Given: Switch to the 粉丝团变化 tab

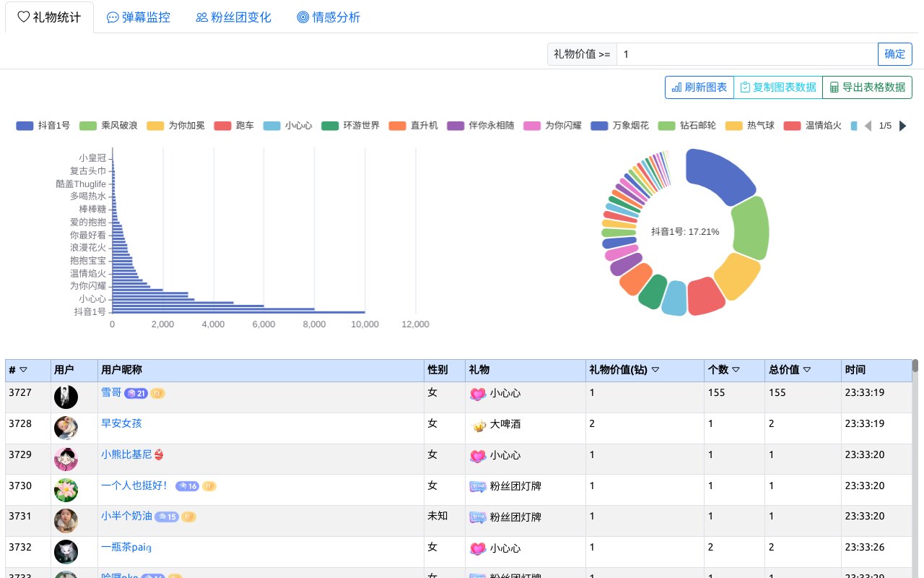Looking at the screenshot, I should [234, 17].
